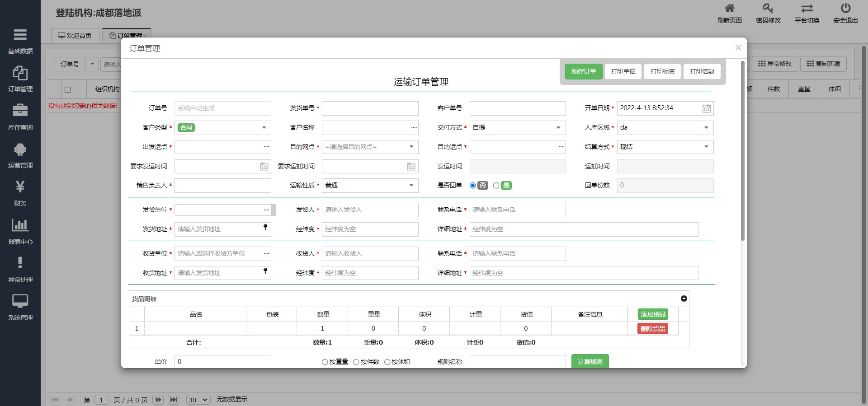868x406 pixels.
Task: Open the 结算方式 dropdown
Action: pyautogui.click(x=706, y=147)
